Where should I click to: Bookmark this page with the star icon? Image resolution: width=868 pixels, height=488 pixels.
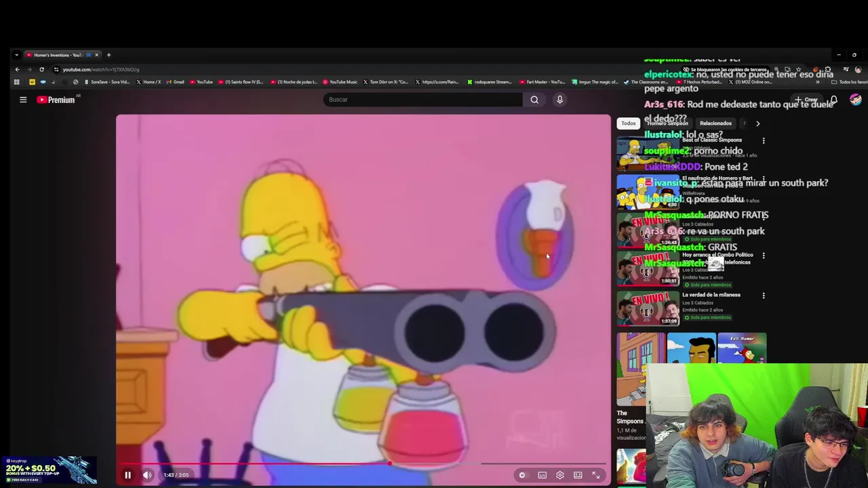799,69
